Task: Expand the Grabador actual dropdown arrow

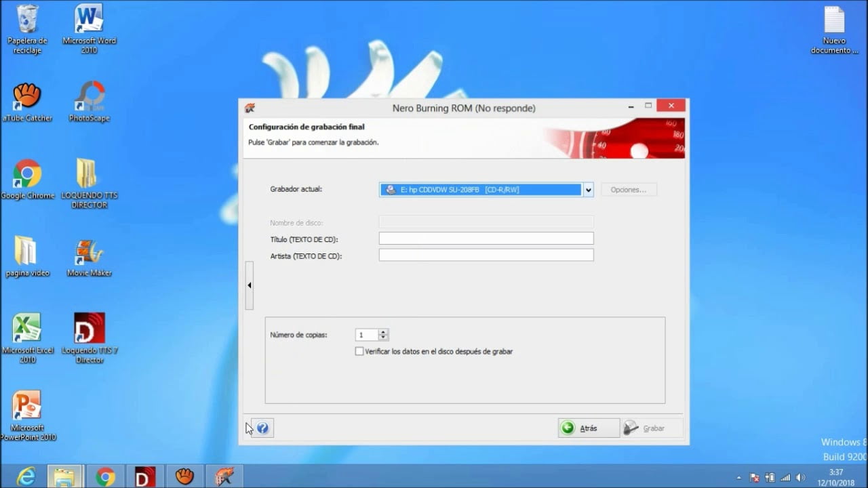Action: [x=589, y=190]
